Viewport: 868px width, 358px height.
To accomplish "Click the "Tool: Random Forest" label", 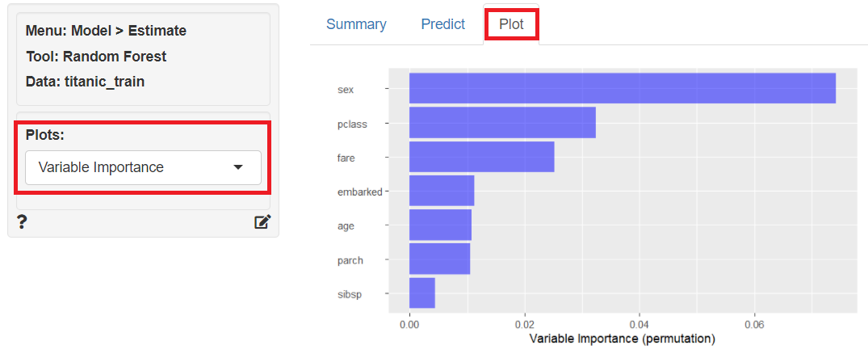I will coord(96,57).
